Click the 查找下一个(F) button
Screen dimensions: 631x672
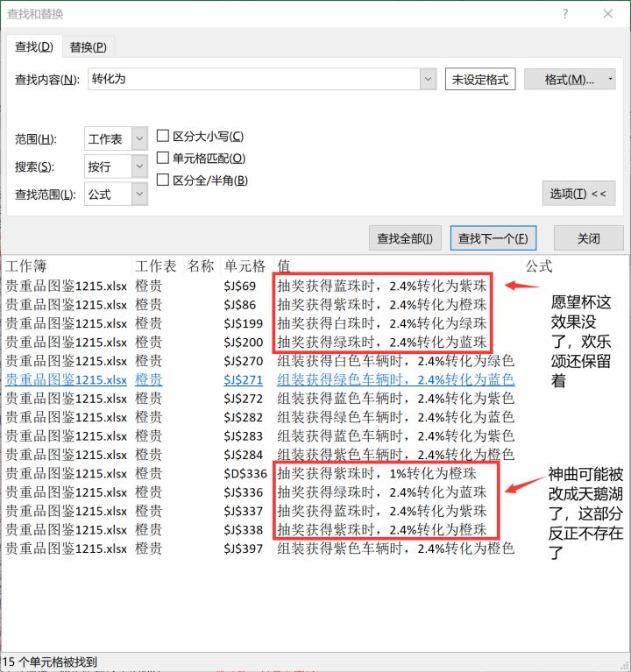[x=493, y=238]
